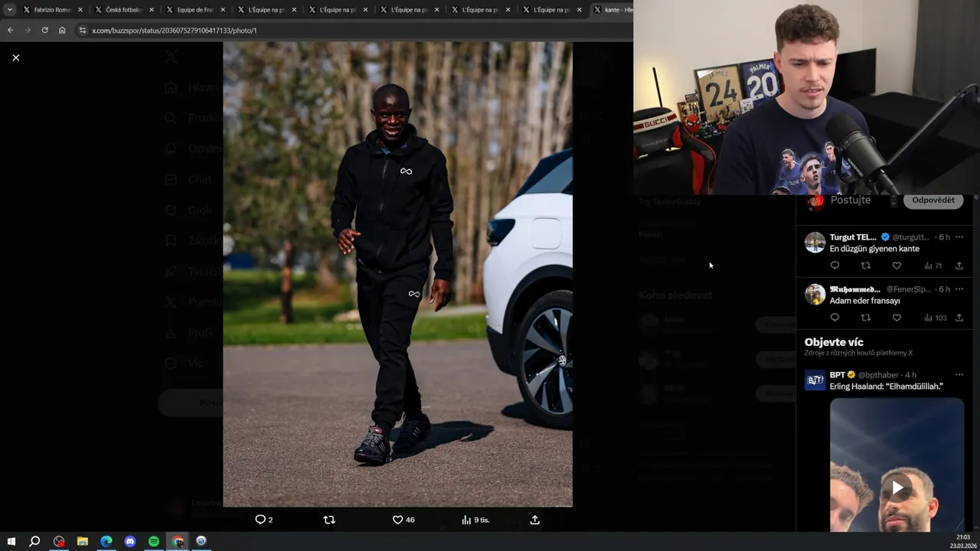The height and width of the screenshot is (551, 980).
Task: View analytics showing 9 tis. views
Action: (475, 520)
